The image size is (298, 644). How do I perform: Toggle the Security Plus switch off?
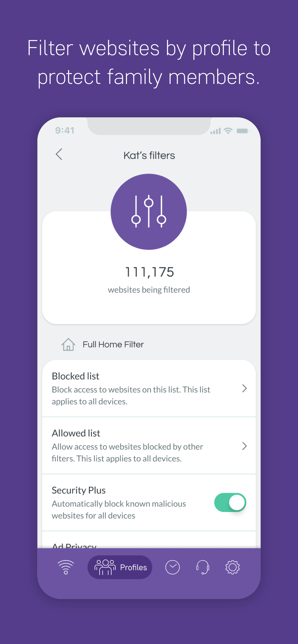[230, 502]
